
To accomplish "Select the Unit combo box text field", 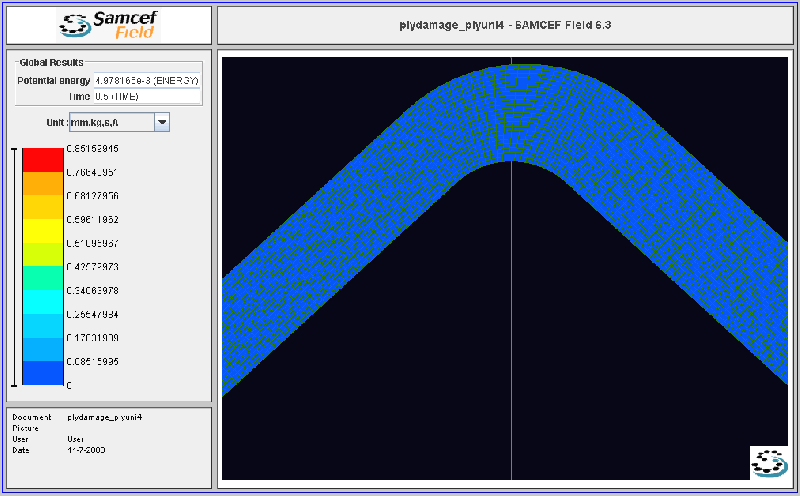I will click(x=110, y=122).
